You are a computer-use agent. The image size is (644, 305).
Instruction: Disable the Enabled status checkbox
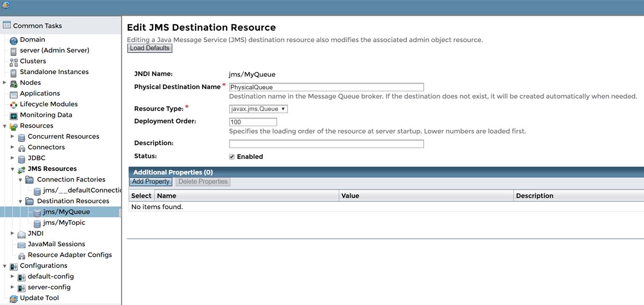232,156
